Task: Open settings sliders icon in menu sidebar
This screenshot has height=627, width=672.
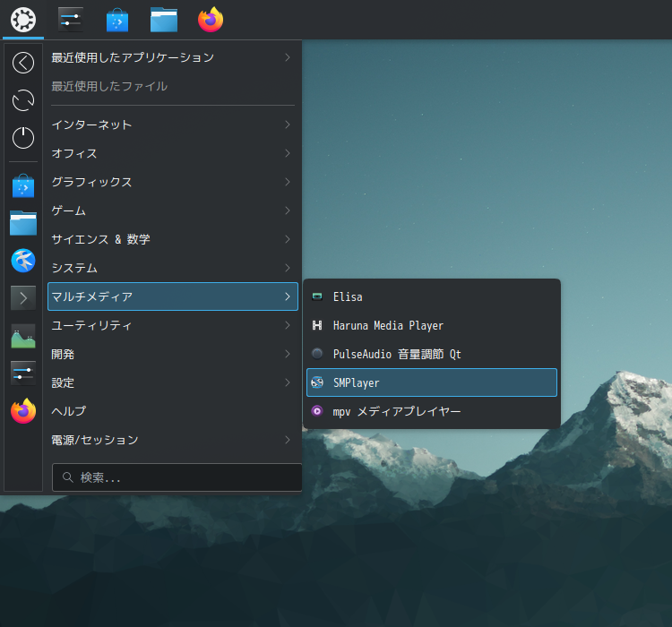Action: pos(23,373)
